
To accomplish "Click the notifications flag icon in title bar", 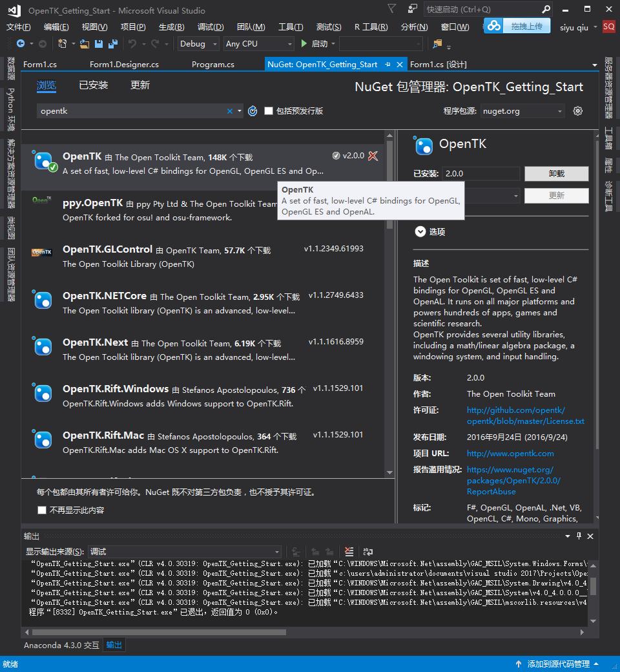I will tap(391, 9).
